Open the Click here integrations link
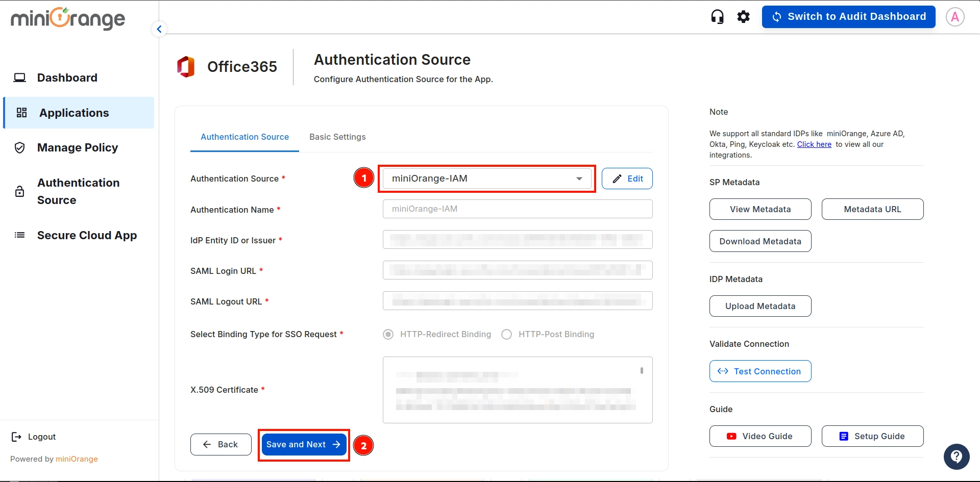Screen dimensions: 980x482 814,144
